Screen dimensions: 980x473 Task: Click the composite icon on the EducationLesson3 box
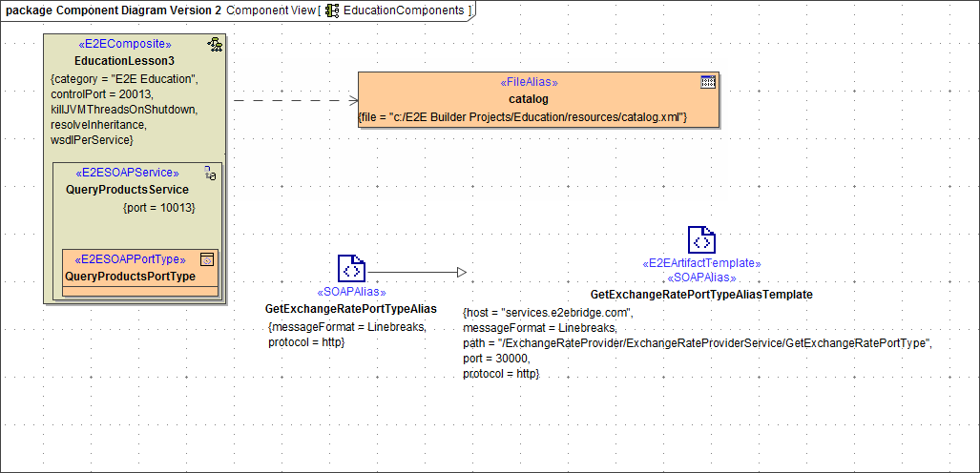click(x=215, y=44)
